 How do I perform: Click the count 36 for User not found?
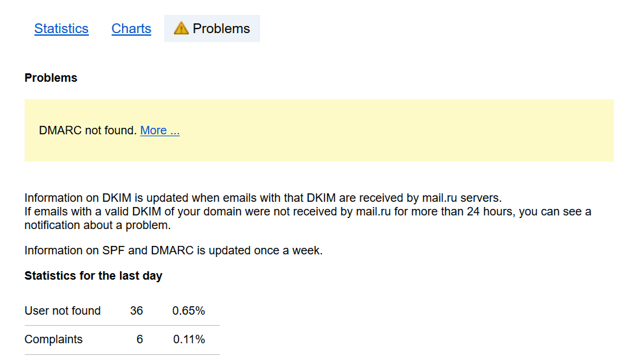pos(136,311)
